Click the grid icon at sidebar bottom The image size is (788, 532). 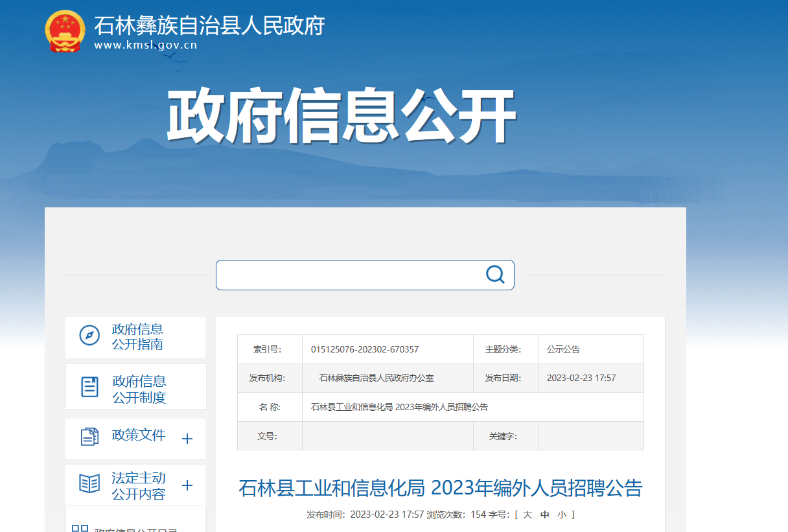point(80,528)
